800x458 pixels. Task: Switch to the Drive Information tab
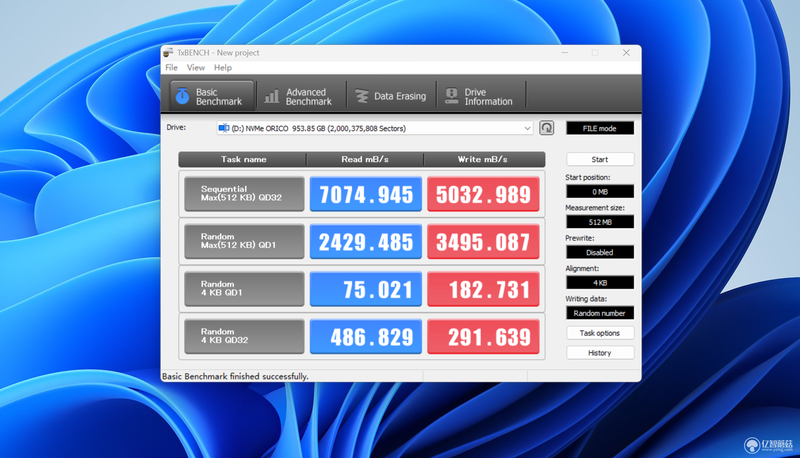pyautogui.click(x=480, y=96)
